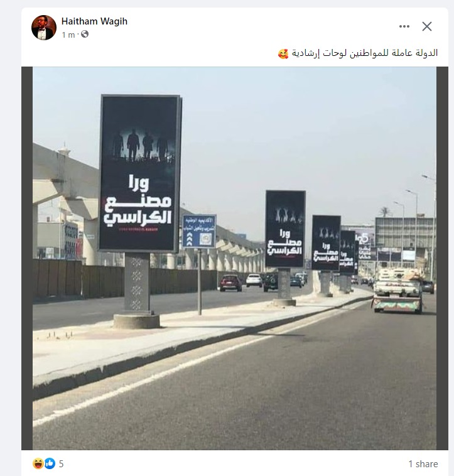
Task: Click the Haha laughing reaction icon
Action: pos(38,463)
